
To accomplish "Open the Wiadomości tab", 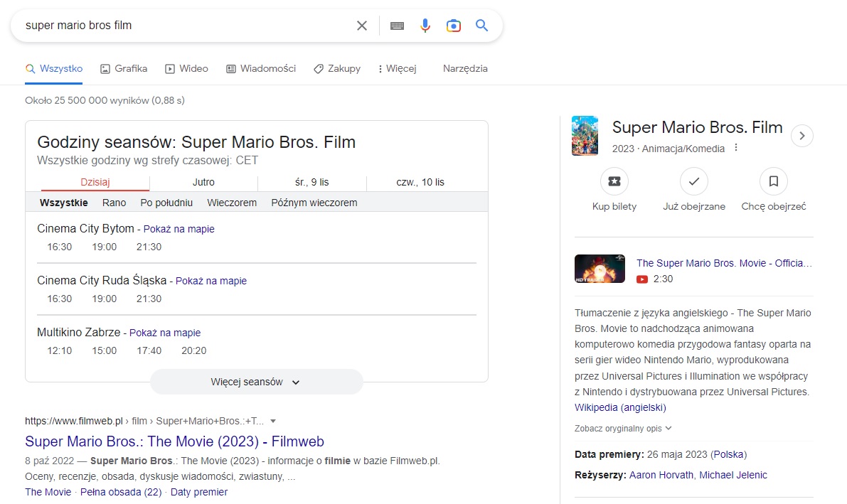I will 261,69.
